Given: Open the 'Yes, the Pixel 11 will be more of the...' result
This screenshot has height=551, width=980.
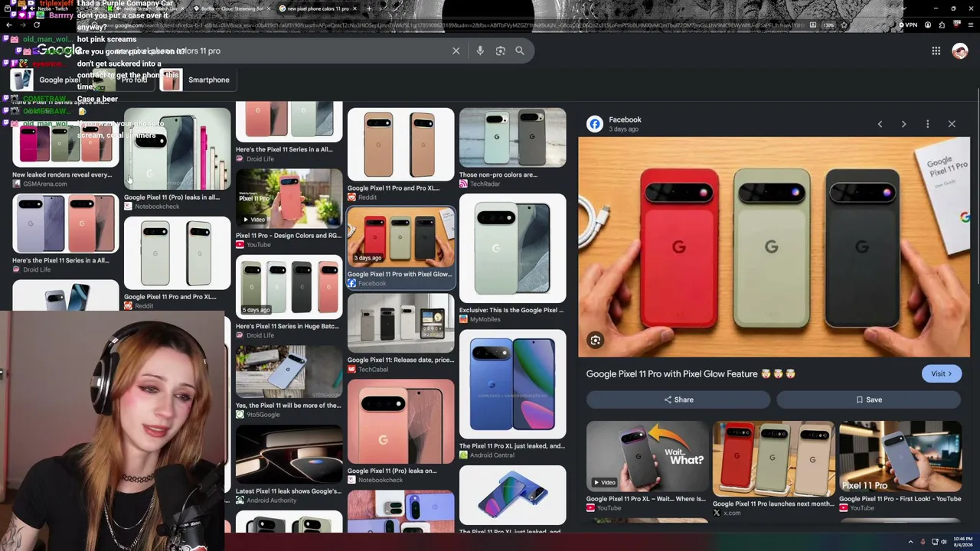Looking at the screenshot, I should pos(289,381).
